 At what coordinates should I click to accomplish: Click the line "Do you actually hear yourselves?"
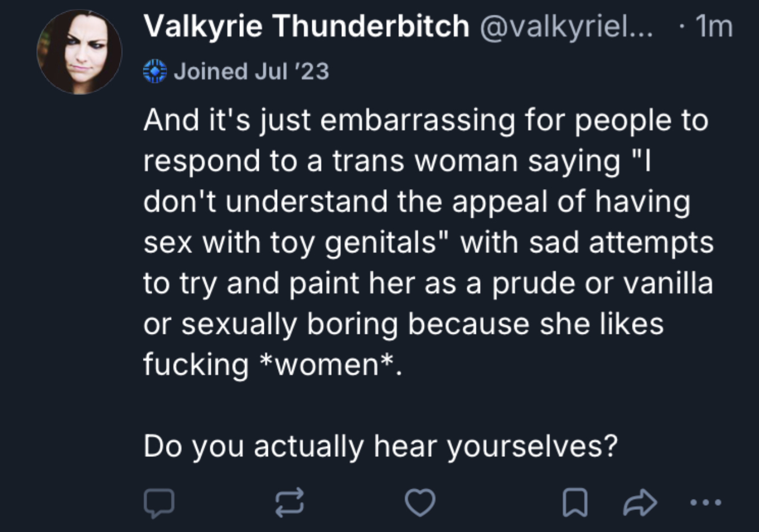[380, 446]
